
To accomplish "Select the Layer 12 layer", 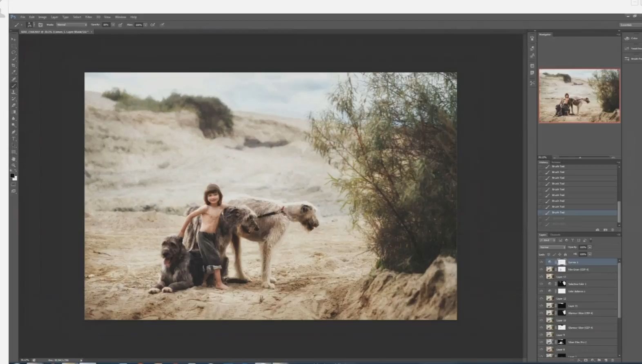I will point(577,299).
